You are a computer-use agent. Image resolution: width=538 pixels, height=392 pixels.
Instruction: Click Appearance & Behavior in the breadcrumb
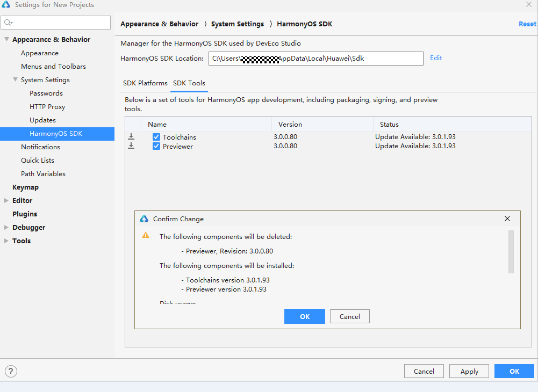click(x=160, y=24)
